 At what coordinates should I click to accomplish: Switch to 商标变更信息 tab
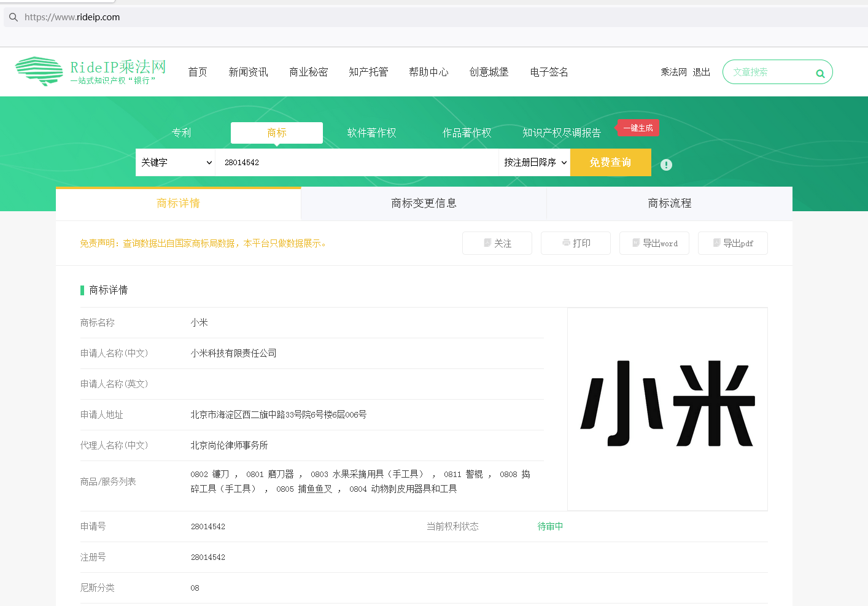(424, 203)
